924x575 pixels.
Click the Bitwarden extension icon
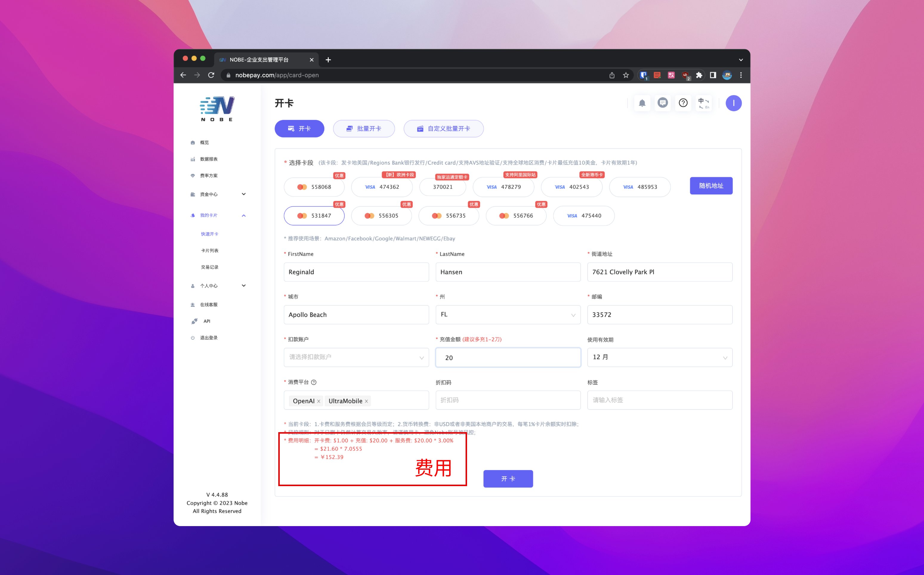[x=643, y=75]
